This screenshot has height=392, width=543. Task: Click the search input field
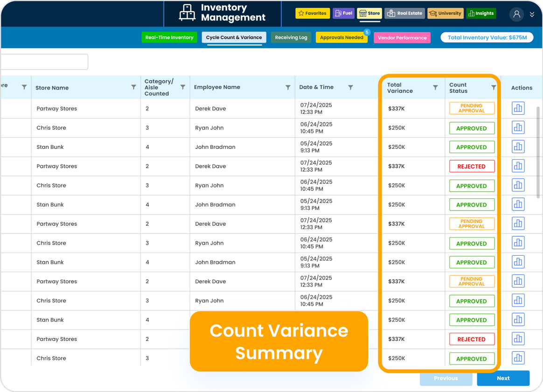pos(44,62)
